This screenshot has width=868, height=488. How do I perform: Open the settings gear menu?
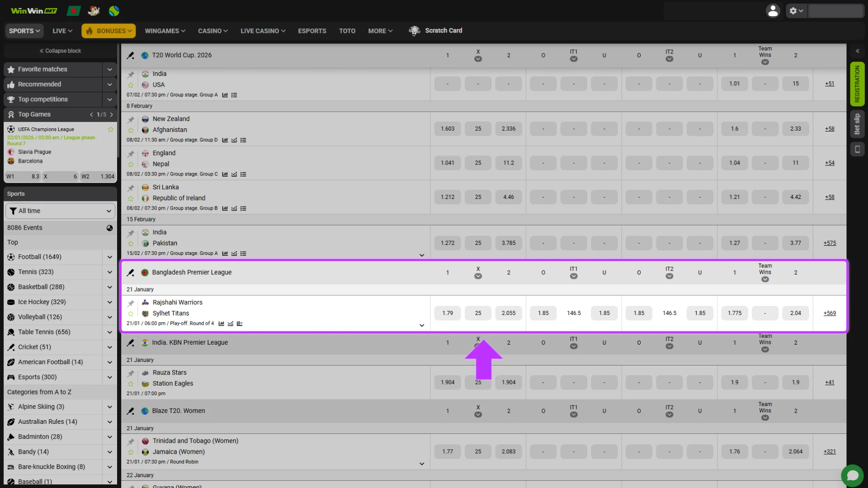click(x=795, y=11)
